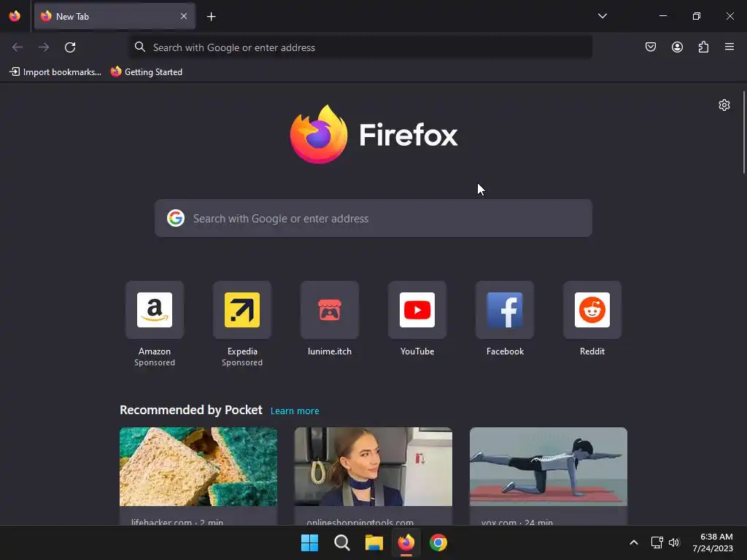Launch Google Chrome from taskbar

438,542
